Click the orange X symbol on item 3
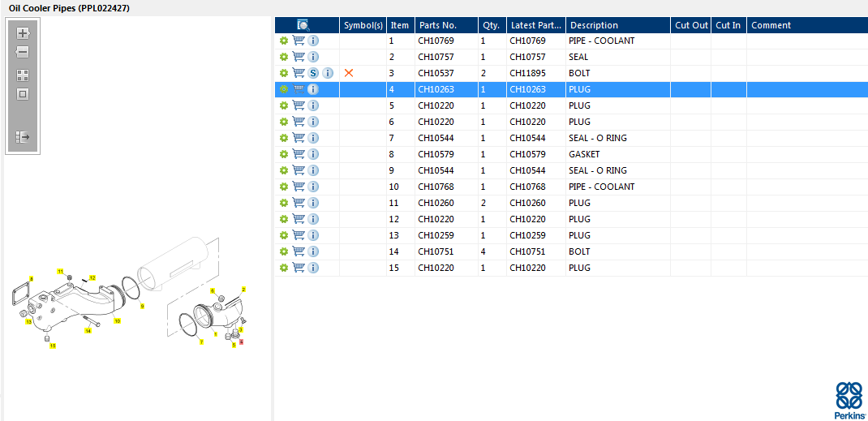Screen dimensions: 868x421 pos(349,73)
